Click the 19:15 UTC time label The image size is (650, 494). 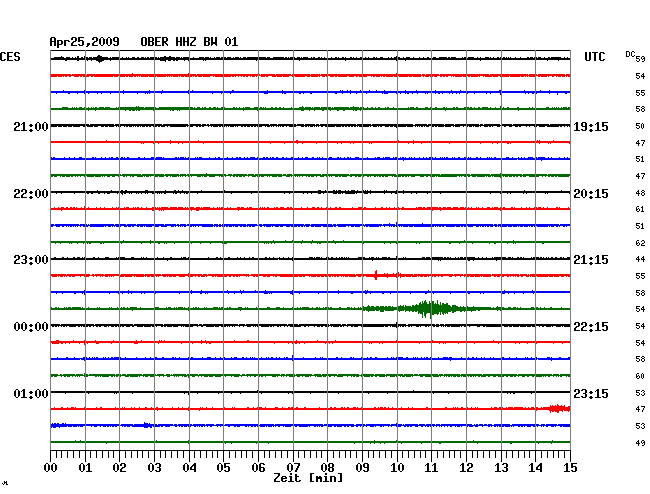591,127
